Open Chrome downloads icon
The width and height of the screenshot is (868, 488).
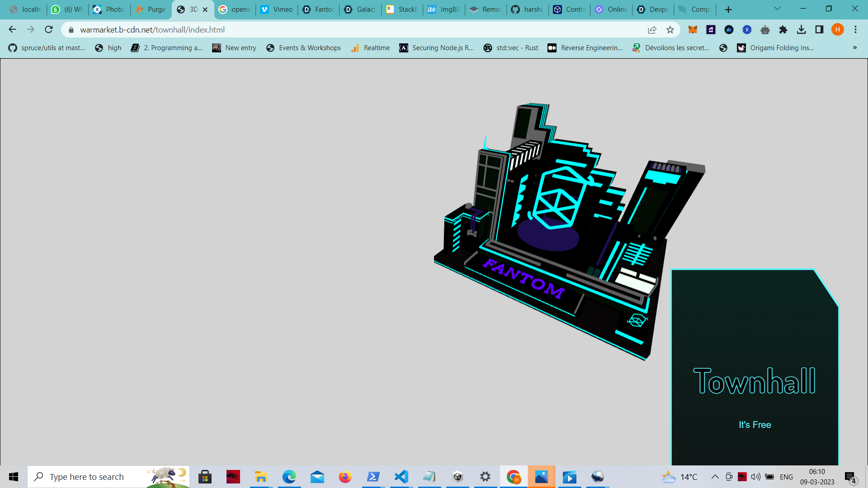(x=801, y=30)
